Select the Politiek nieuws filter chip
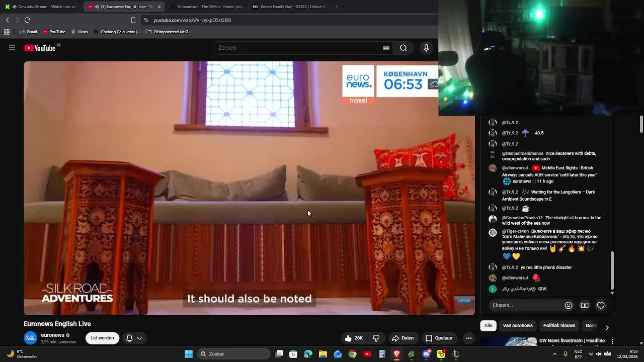This screenshot has width=644, height=362. pos(559,326)
